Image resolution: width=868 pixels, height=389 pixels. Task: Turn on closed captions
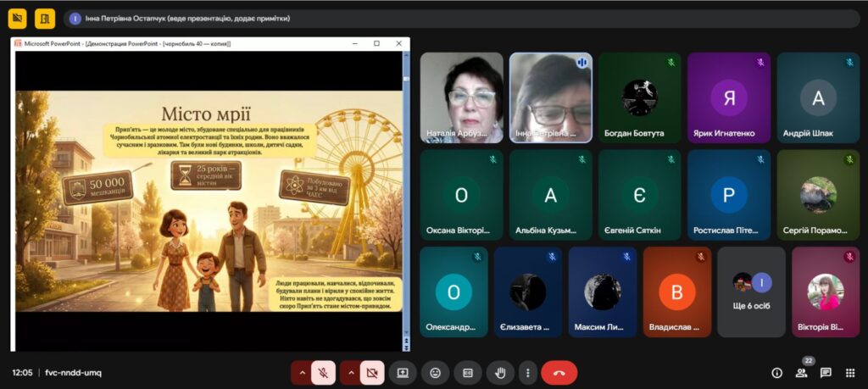467,372
